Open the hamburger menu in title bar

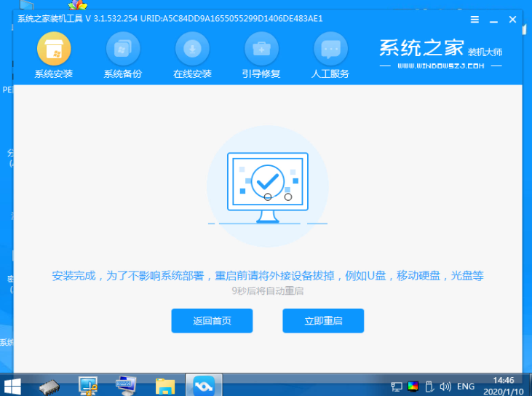pyautogui.click(x=475, y=20)
